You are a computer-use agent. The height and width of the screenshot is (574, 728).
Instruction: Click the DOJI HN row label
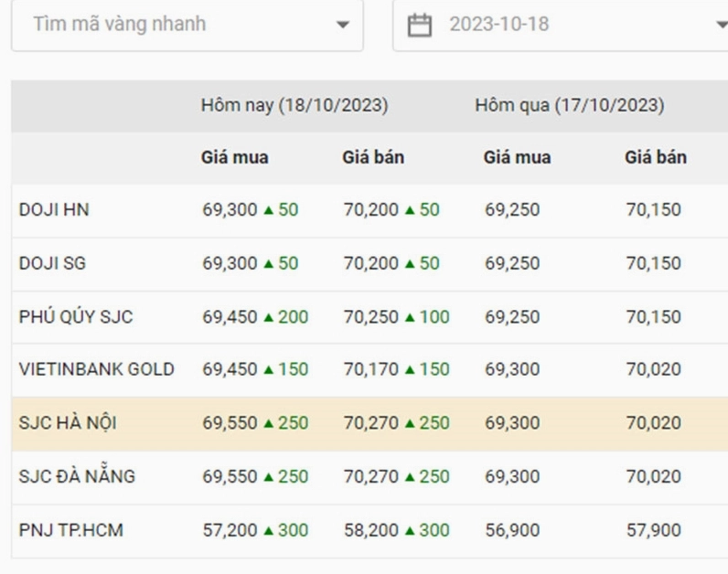pyautogui.click(x=54, y=209)
